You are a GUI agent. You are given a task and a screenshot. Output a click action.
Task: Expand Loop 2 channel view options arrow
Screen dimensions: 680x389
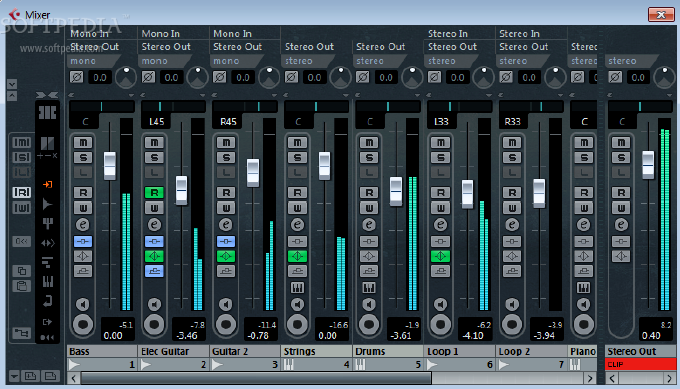pyautogui.click(x=561, y=95)
